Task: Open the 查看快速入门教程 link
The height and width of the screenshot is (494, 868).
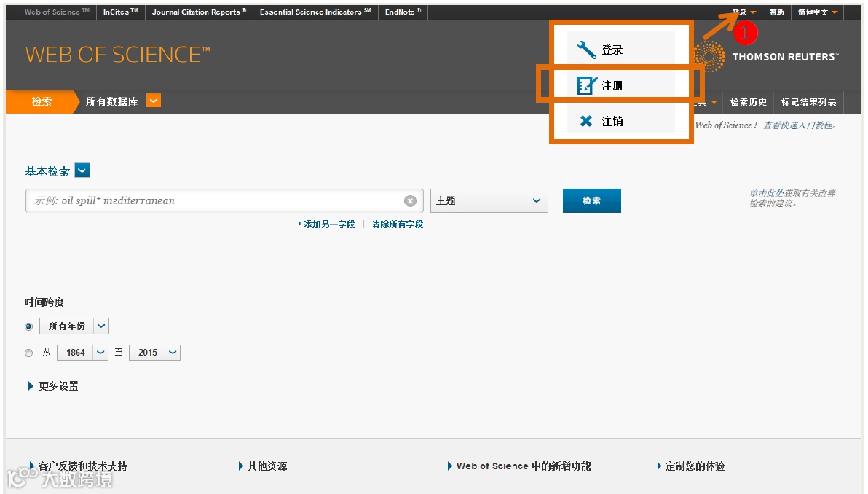Action: pyautogui.click(x=800, y=125)
